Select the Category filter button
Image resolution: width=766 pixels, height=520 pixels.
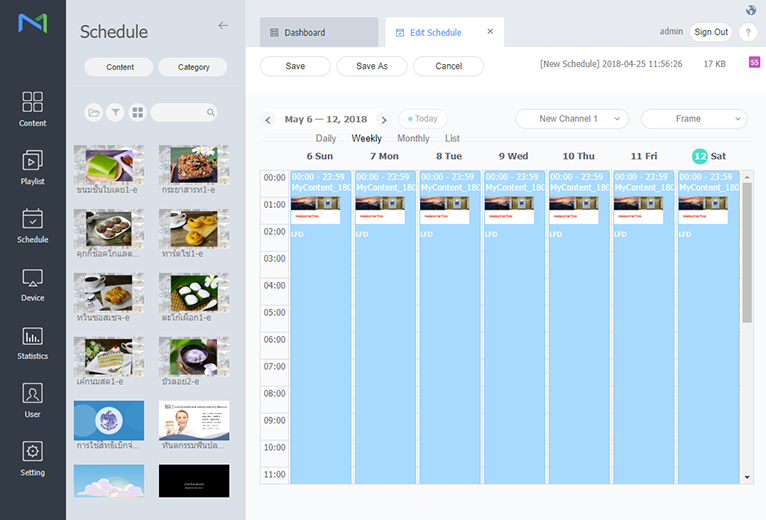(x=193, y=67)
